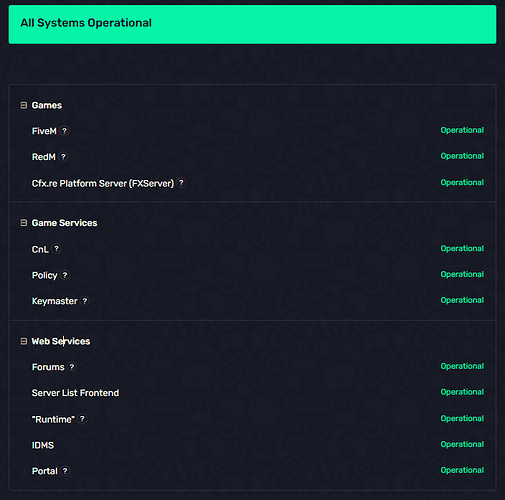
Task: Click Forums' Operational status
Action: pos(462,366)
